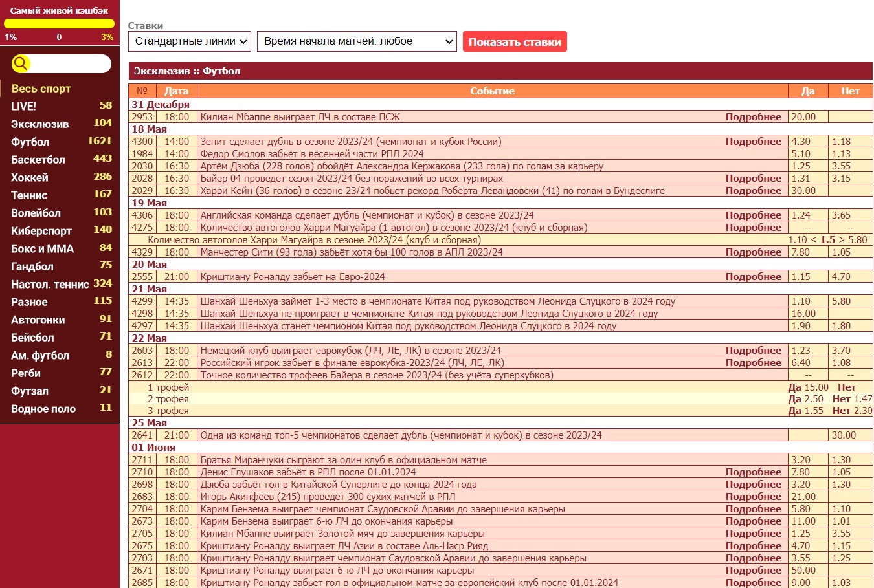
Task: Click Подробнее for Немецкий клуб выиграет еврокубок
Action: pos(753,351)
